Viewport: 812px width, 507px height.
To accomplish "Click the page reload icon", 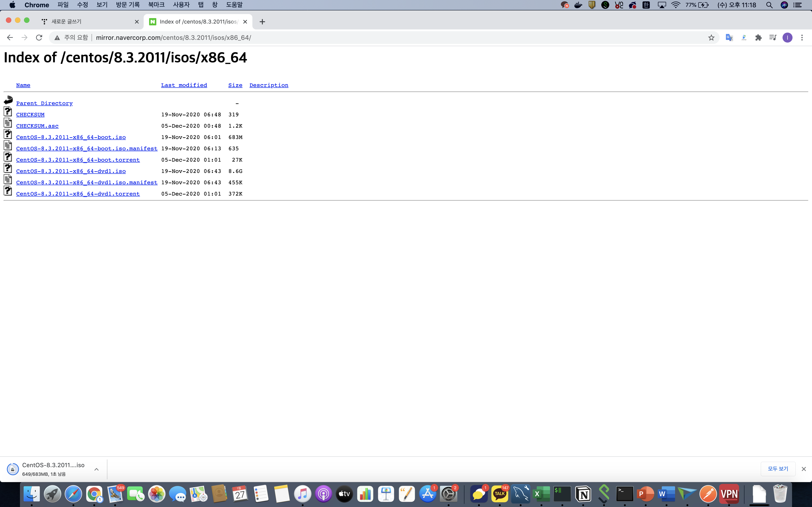I will (39, 38).
